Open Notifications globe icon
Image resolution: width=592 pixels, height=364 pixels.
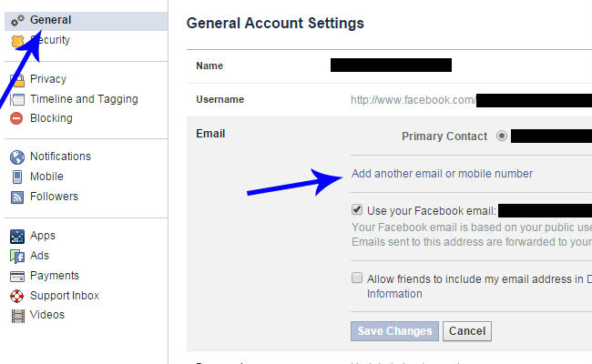(17, 157)
